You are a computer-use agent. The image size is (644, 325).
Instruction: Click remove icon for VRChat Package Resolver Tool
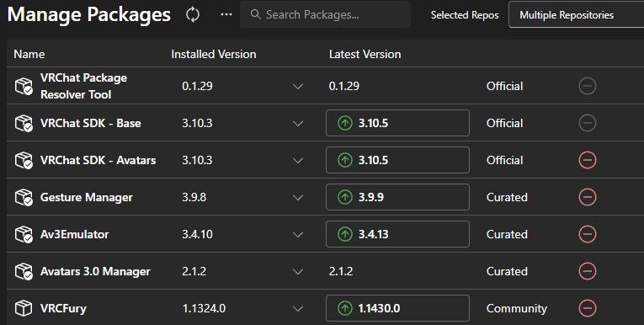click(x=588, y=86)
